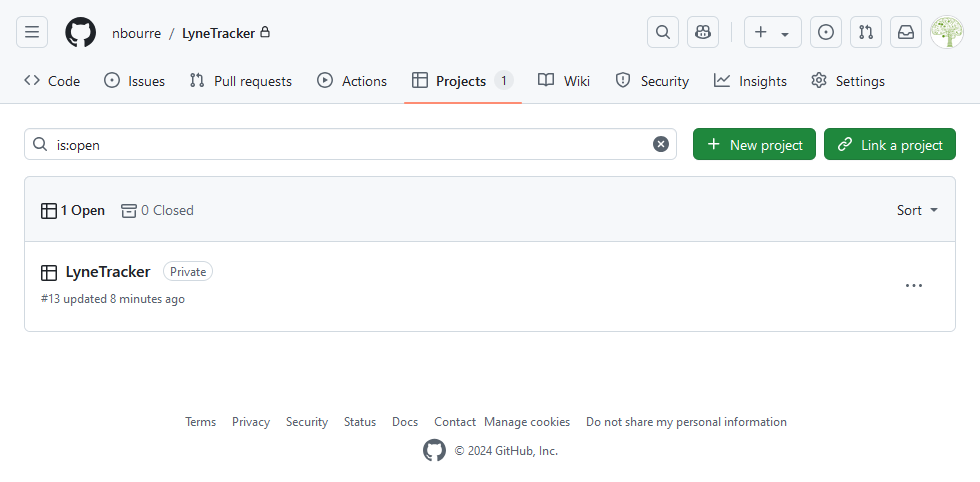Click the Private badge on LyneTracker
The width and height of the screenshot is (980, 482).
pos(188,271)
